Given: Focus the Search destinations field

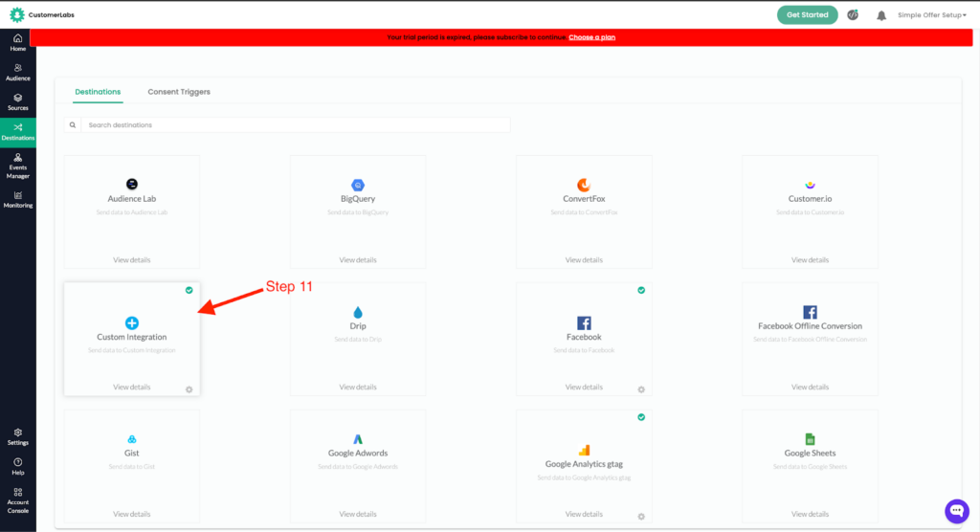Looking at the screenshot, I should pos(296,125).
